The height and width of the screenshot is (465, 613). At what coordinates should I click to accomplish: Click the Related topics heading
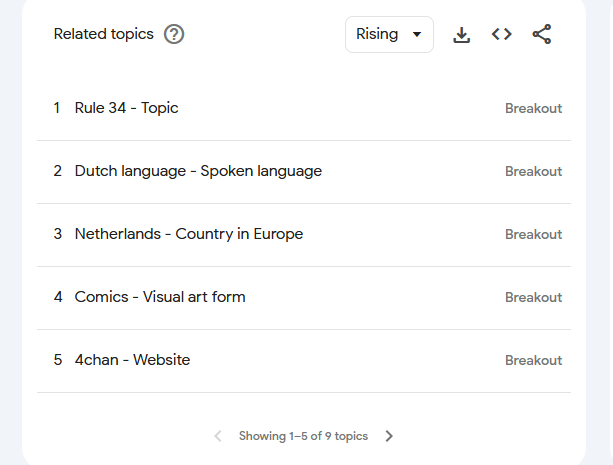click(104, 34)
